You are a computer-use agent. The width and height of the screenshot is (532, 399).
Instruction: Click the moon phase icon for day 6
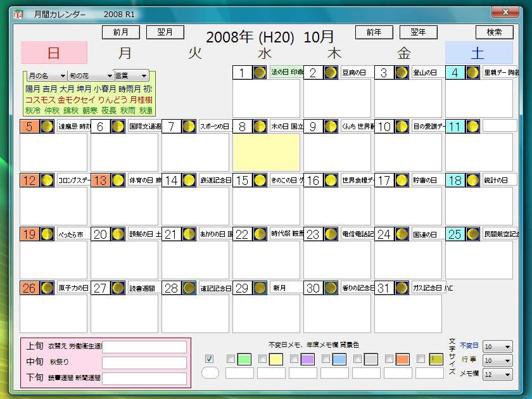[x=118, y=127]
